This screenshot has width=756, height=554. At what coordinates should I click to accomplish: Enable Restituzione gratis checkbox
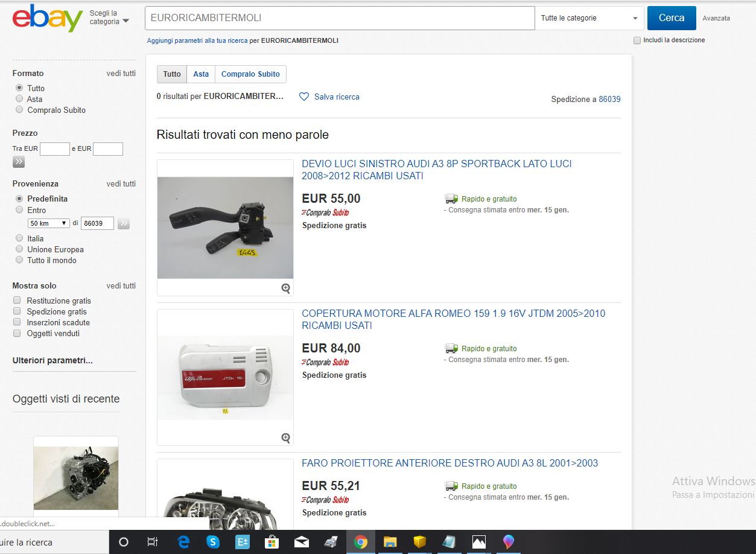[17, 300]
